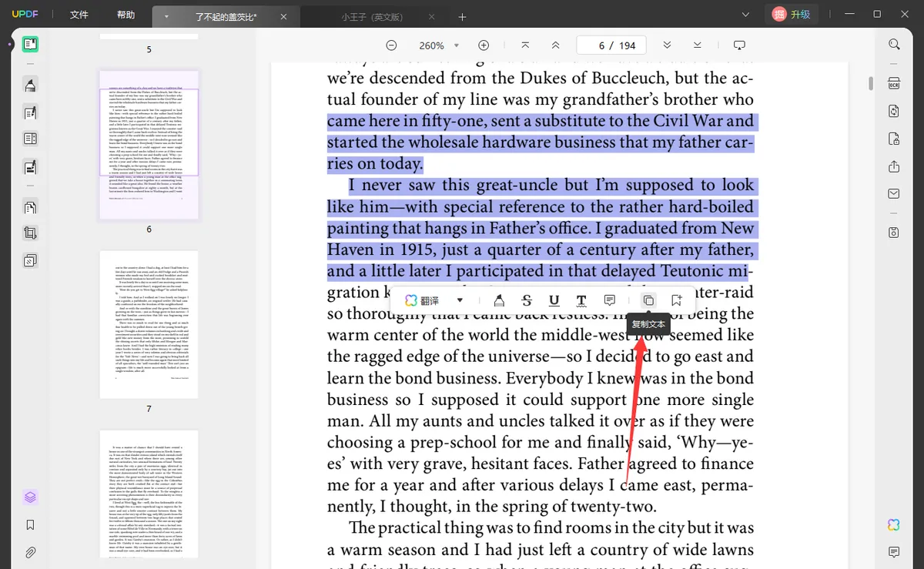Expand the 翻译 dropdown arrow
924x569 pixels.
pos(460,300)
